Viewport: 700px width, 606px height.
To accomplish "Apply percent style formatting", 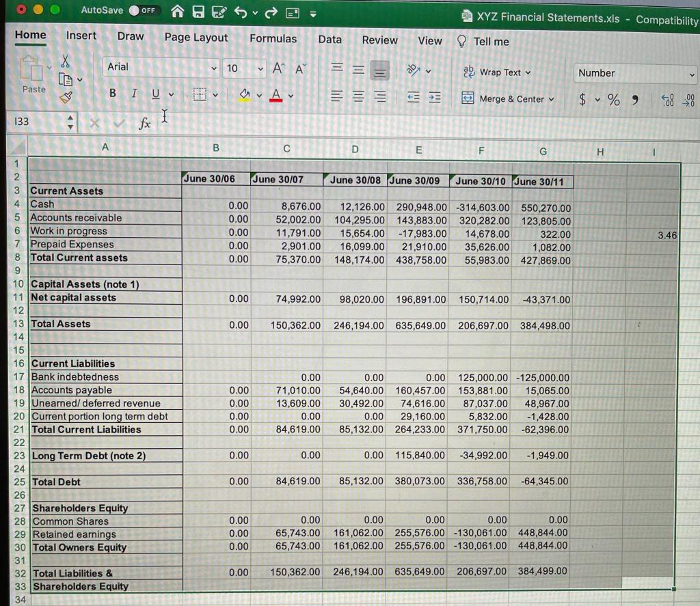I will 613,99.
